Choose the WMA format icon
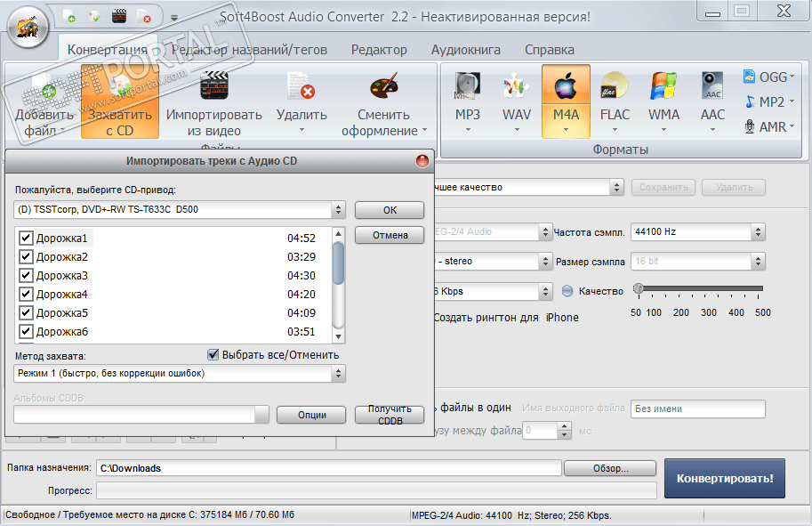This screenshot has width=812, height=526. coord(663,85)
